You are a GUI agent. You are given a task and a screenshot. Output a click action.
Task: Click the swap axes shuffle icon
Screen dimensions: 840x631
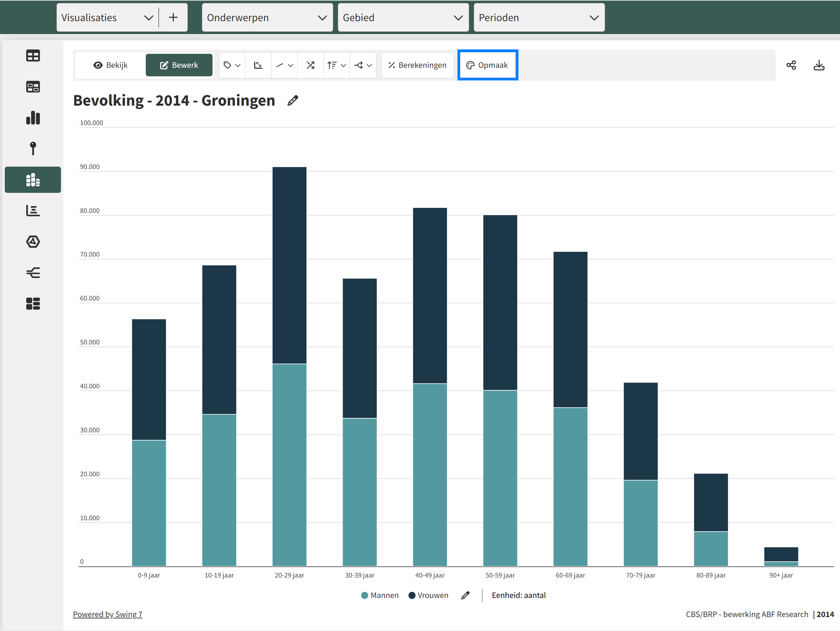coord(310,65)
